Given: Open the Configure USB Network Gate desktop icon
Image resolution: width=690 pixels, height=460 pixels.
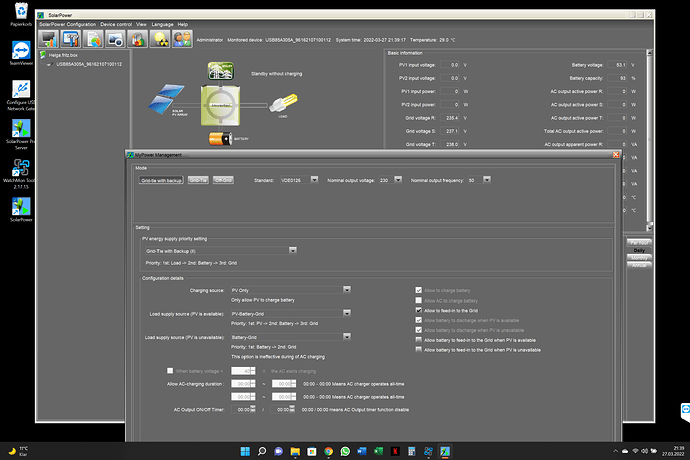Looking at the screenshot, I should (x=21, y=95).
